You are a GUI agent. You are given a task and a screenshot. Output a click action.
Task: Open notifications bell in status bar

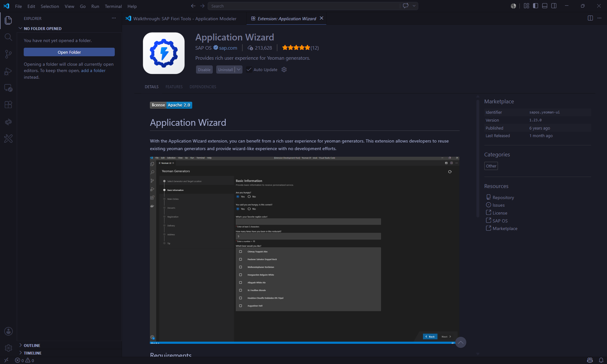click(x=601, y=360)
